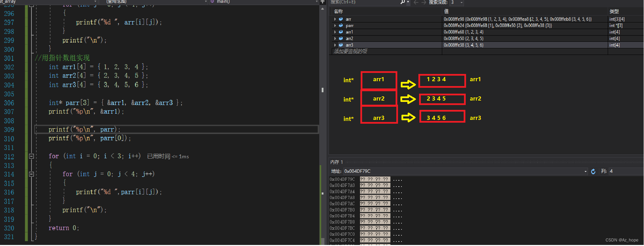Select the value cell of arr2
Screen dimensions: 644x246
click(525, 39)
